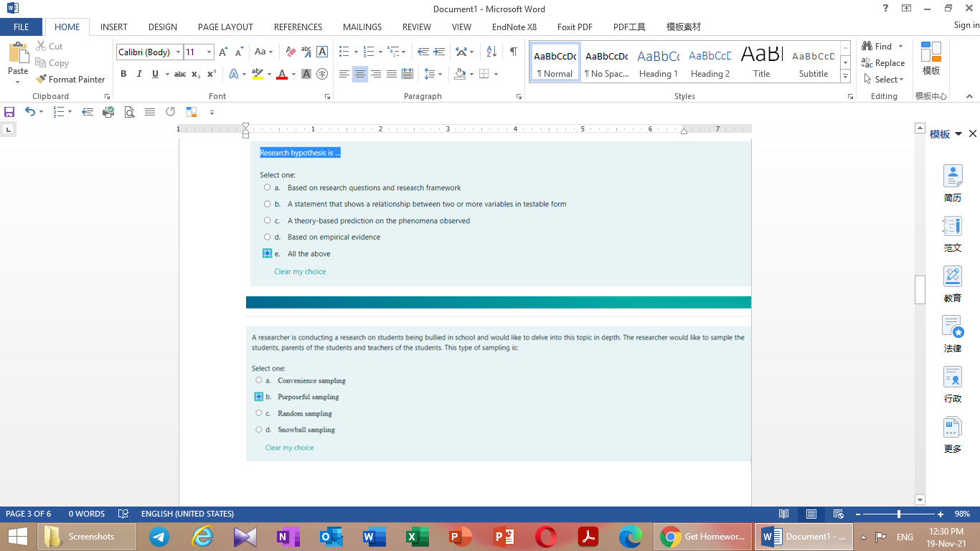The image size is (980, 551).
Task: Apply bold formatting
Action: click(x=123, y=73)
